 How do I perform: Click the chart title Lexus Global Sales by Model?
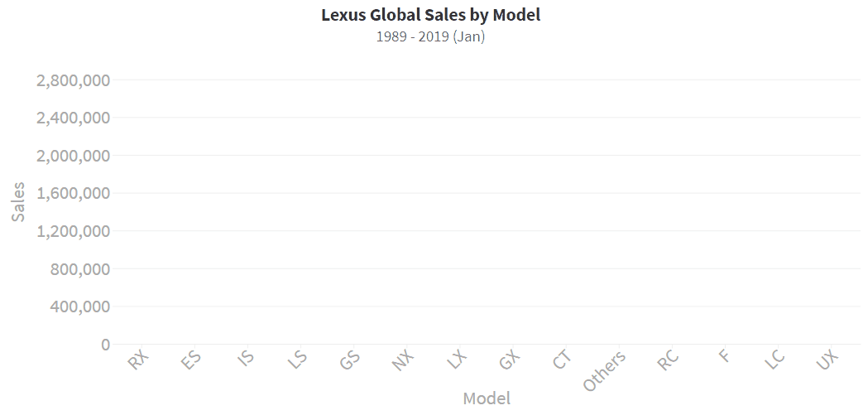pyautogui.click(x=430, y=15)
